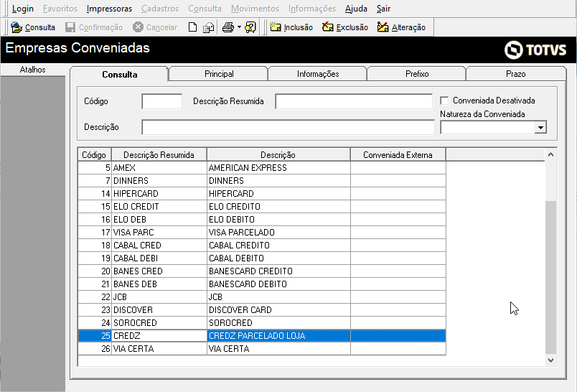Select the BANESCARD CREDITO row

(x=262, y=271)
